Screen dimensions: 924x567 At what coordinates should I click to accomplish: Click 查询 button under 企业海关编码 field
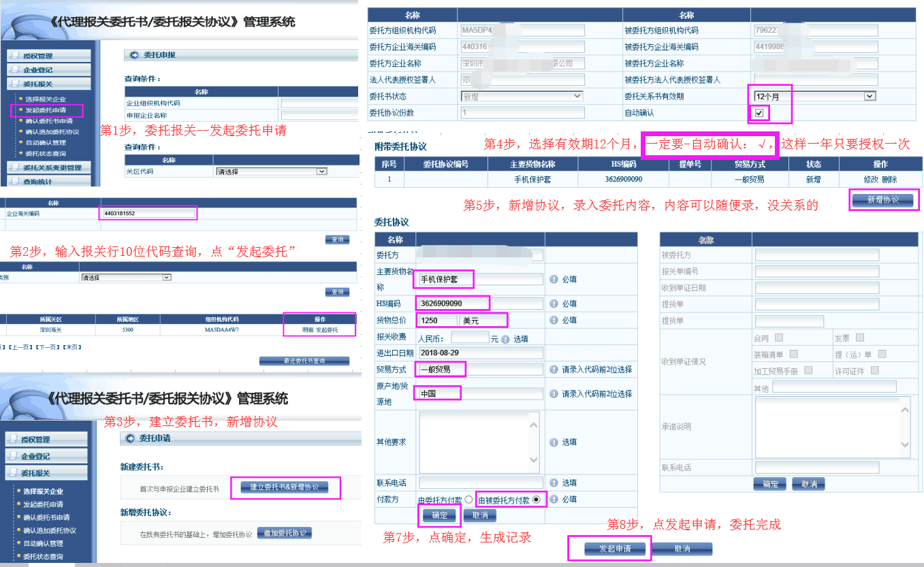(337, 240)
